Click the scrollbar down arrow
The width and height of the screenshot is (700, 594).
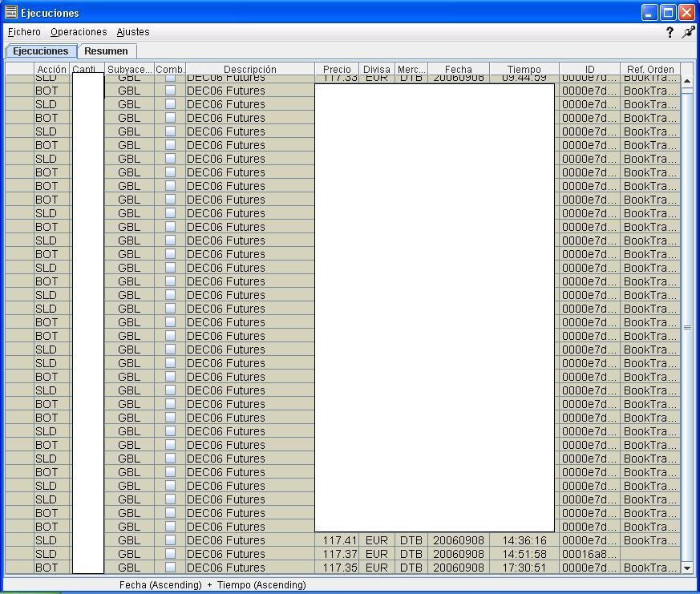[687, 568]
